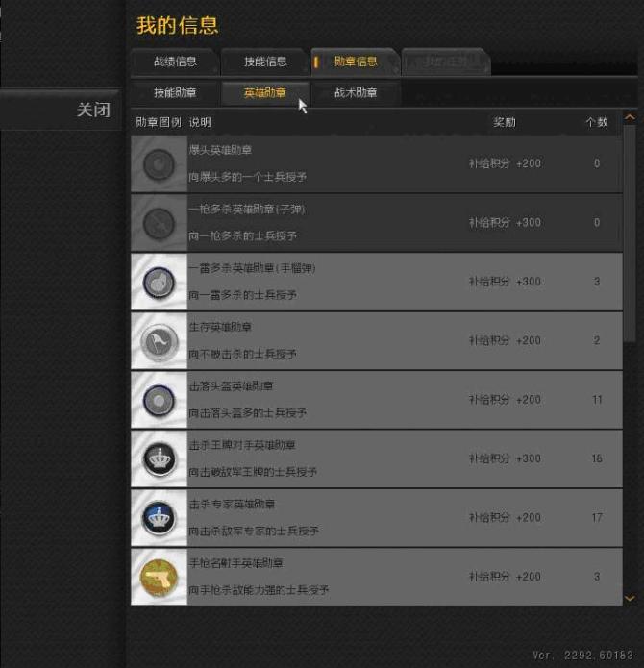
Task: Click the scroll up arrow of medal list
Action: pyautogui.click(x=630, y=117)
